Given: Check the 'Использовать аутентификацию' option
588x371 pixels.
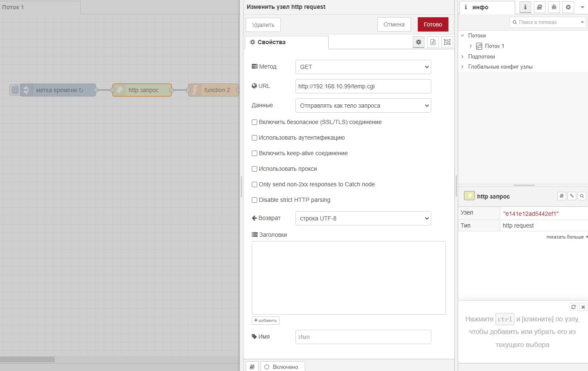Looking at the screenshot, I should click(254, 138).
